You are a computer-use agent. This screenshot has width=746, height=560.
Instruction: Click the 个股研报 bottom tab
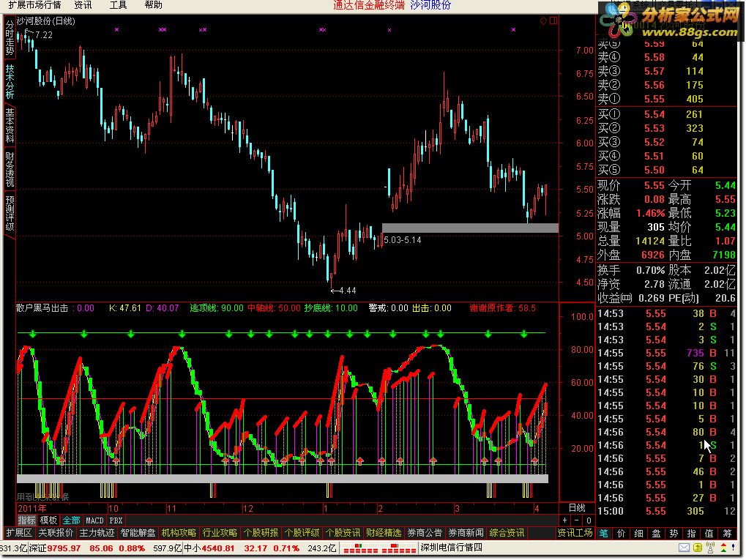[261, 533]
